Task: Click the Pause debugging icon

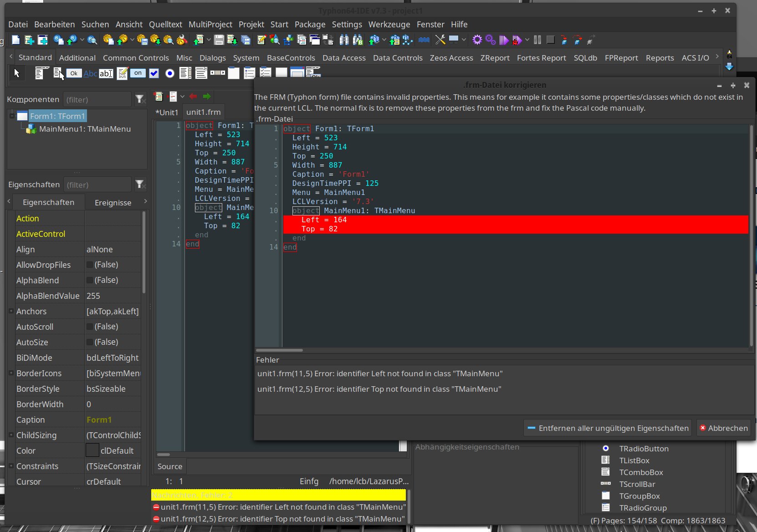Action: [537, 40]
